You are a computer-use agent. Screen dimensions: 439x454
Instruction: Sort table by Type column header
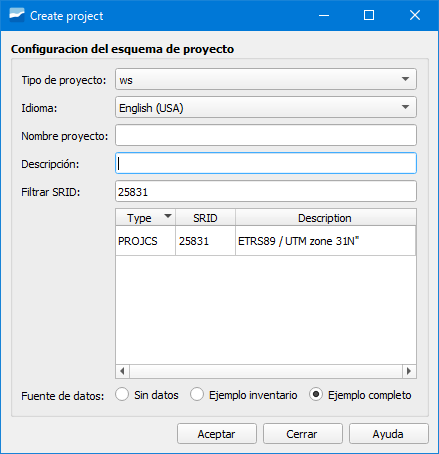(x=145, y=218)
